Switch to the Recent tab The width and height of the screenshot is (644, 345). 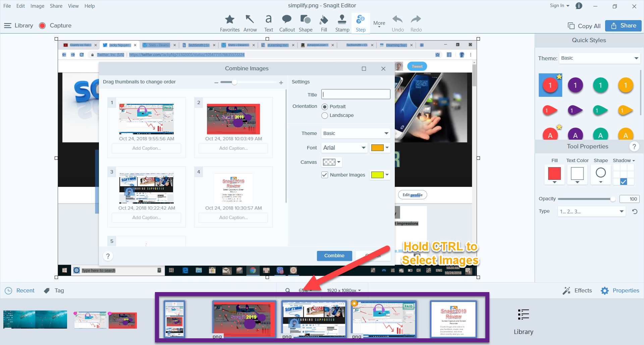coord(19,290)
